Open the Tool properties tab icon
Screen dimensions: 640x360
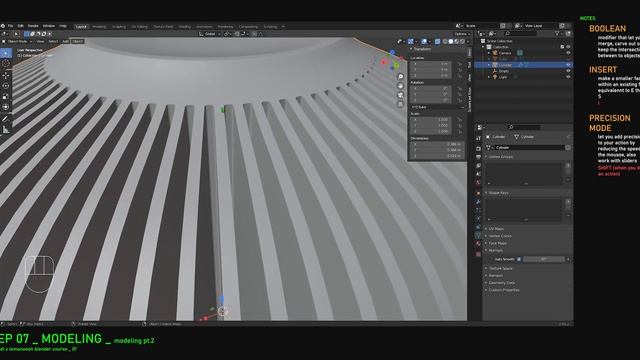click(x=478, y=139)
